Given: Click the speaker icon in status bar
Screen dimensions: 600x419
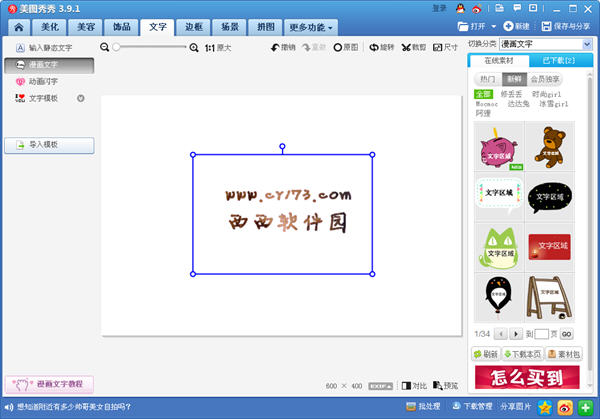Looking at the screenshot, I should (9, 407).
